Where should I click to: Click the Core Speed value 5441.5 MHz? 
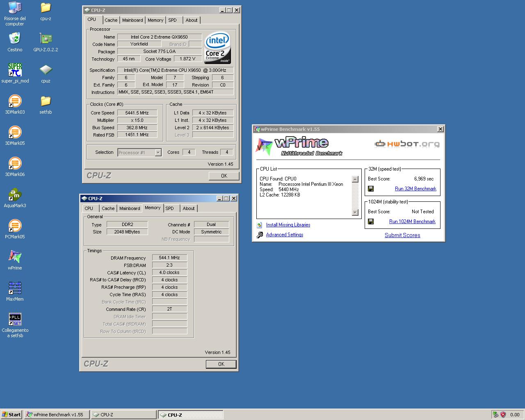click(137, 113)
